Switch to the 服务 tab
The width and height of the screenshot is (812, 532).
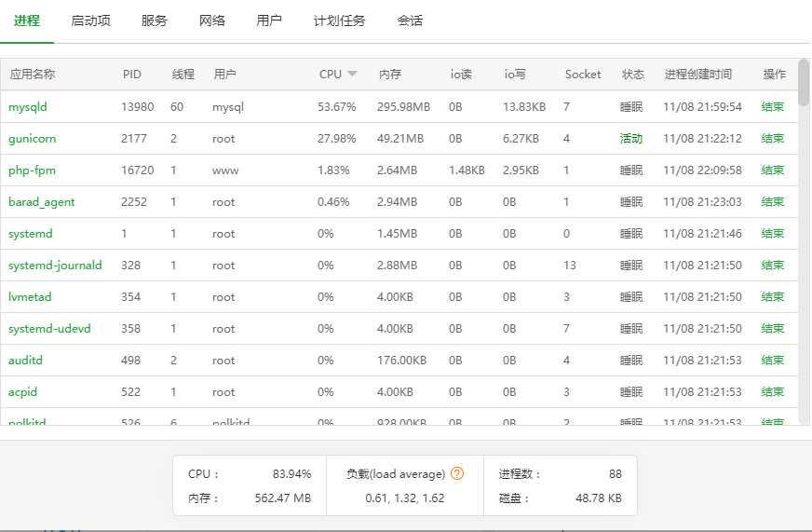coord(155,20)
